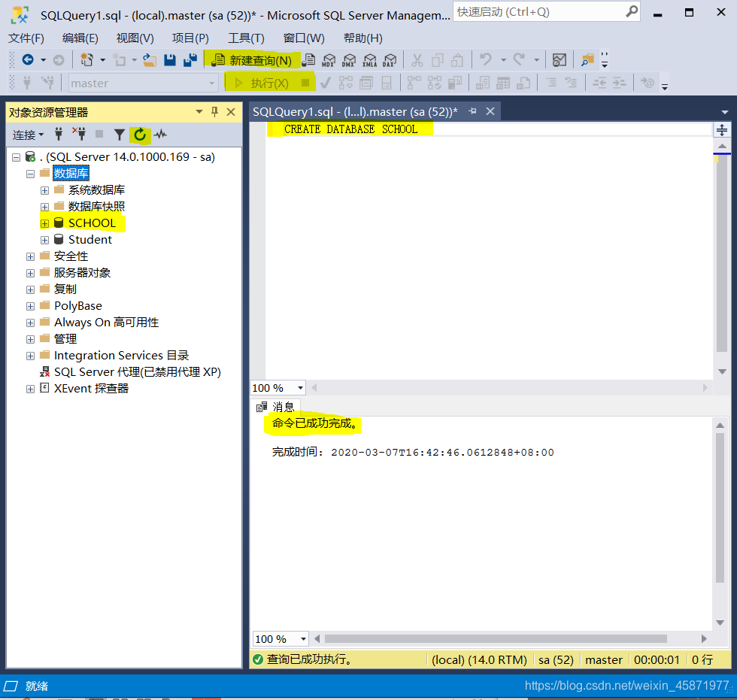Expand the 安全性 folder
The height and width of the screenshot is (700, 737).
31,256
